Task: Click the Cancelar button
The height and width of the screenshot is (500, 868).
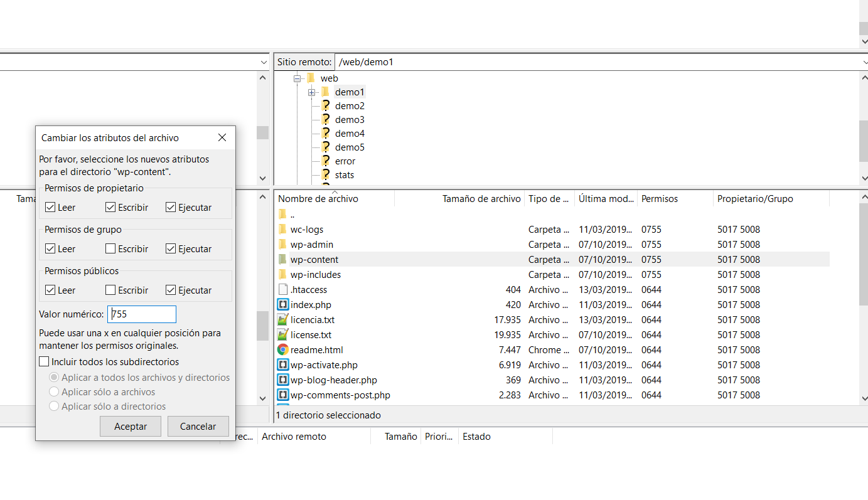Action: 198,427
